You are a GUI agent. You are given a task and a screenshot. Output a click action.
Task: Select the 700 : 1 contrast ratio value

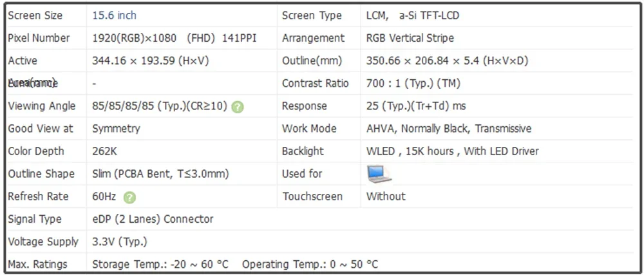coord(413,83)
